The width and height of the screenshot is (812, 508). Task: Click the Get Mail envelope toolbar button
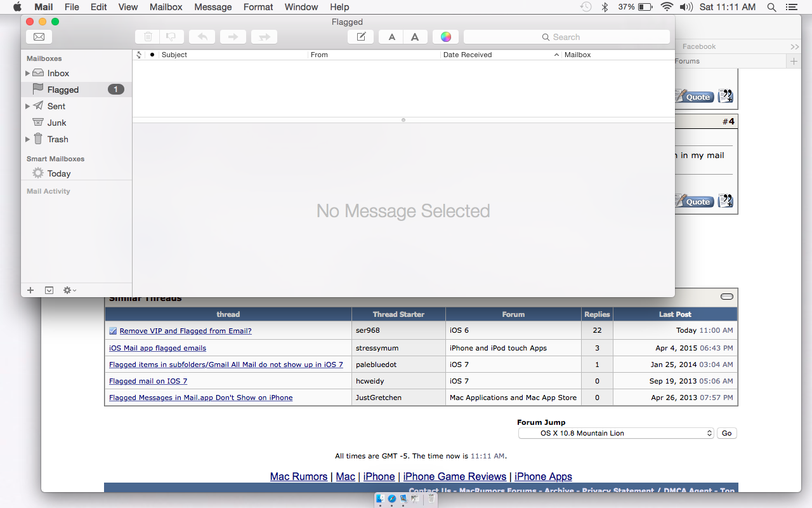pyautogui.click(x=39, y=37)
